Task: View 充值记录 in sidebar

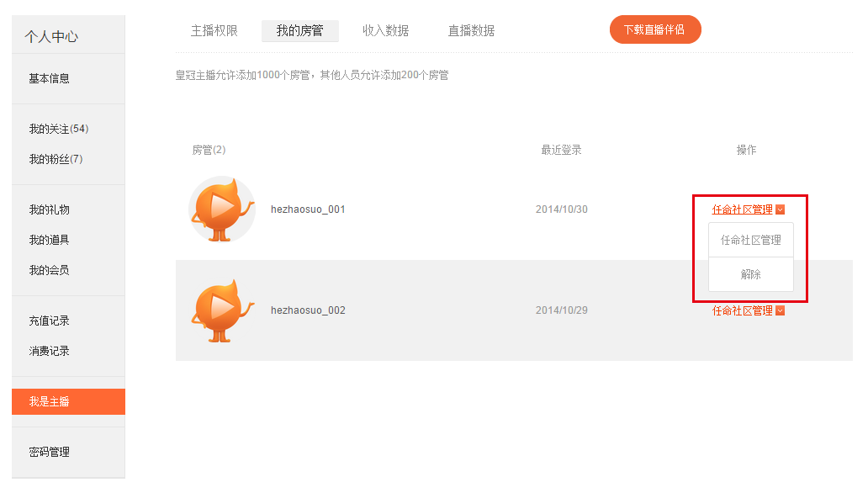Action: click(x=50, y=321)
